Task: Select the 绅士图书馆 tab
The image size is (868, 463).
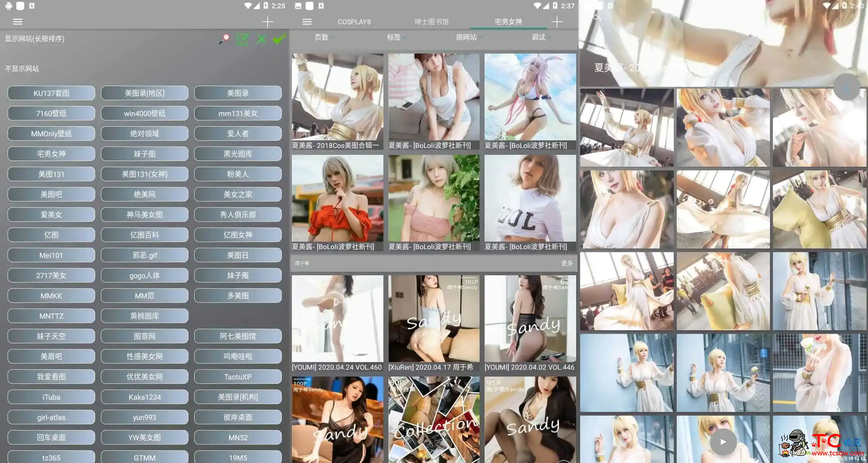Action: point(430,21)
